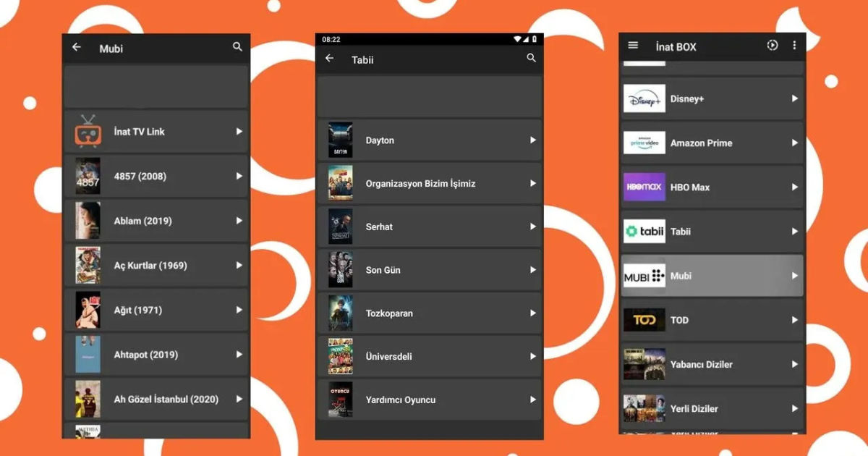The width and height of the screenshot is (868, 456).
Task: Open the İnat BOX overflow menu
Action: pos(794,46)
